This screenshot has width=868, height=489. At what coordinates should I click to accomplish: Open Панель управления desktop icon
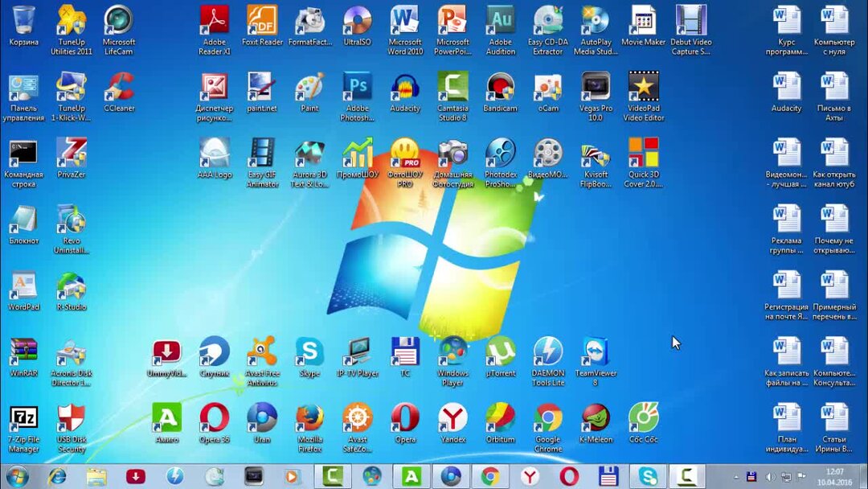coord(24,97)
